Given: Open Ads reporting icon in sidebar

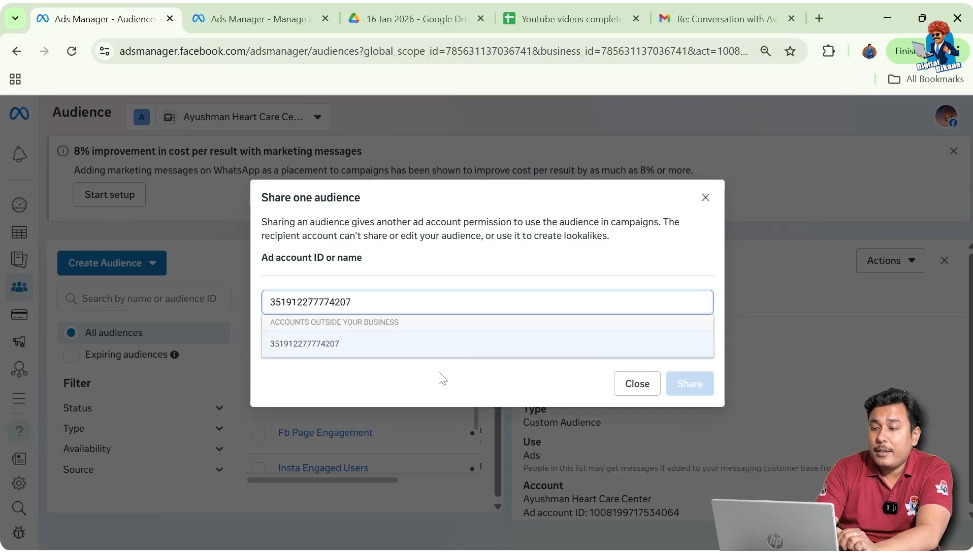Looking at the screenshot, I should pos(19,259).
